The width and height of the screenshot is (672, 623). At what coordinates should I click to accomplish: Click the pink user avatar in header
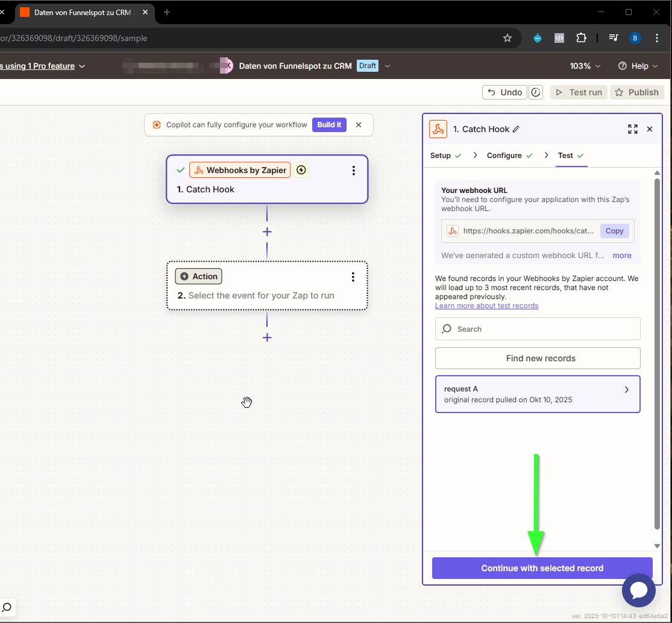[226, 66]
